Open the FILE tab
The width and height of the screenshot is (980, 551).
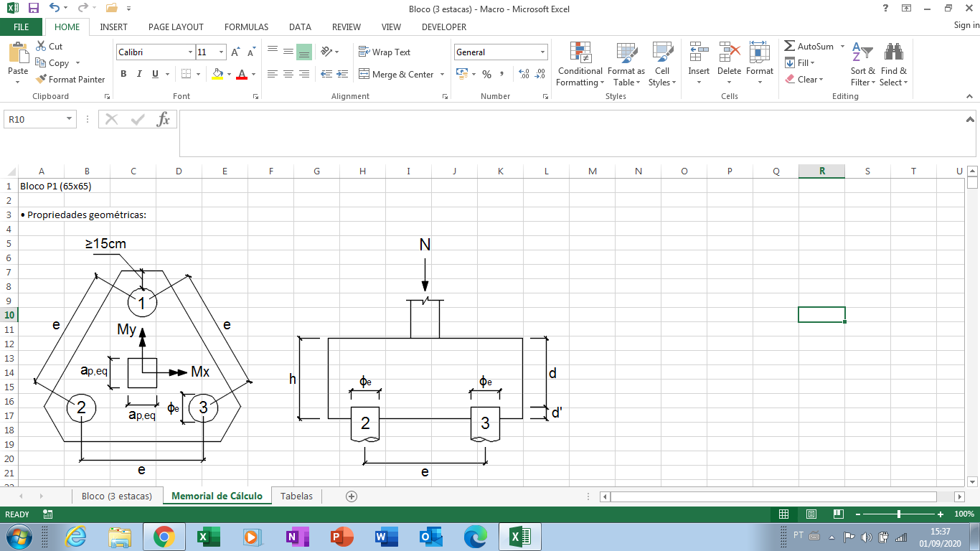pyautogui.click(x=22, y=27)
